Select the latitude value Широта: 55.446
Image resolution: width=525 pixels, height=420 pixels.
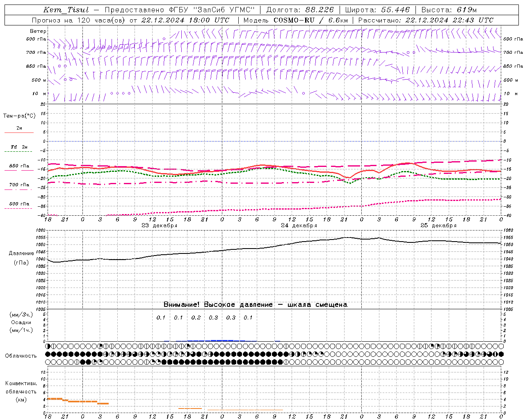pyautogui.click(x=378, y=10)
